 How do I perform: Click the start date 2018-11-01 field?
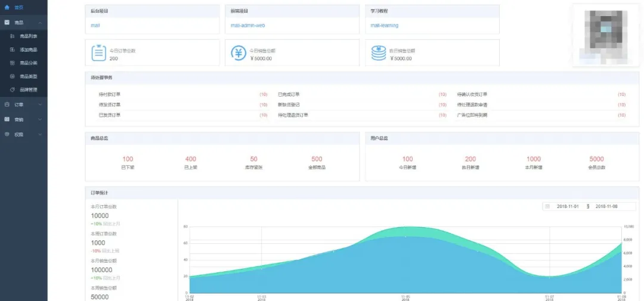click(x=568, y=207)
